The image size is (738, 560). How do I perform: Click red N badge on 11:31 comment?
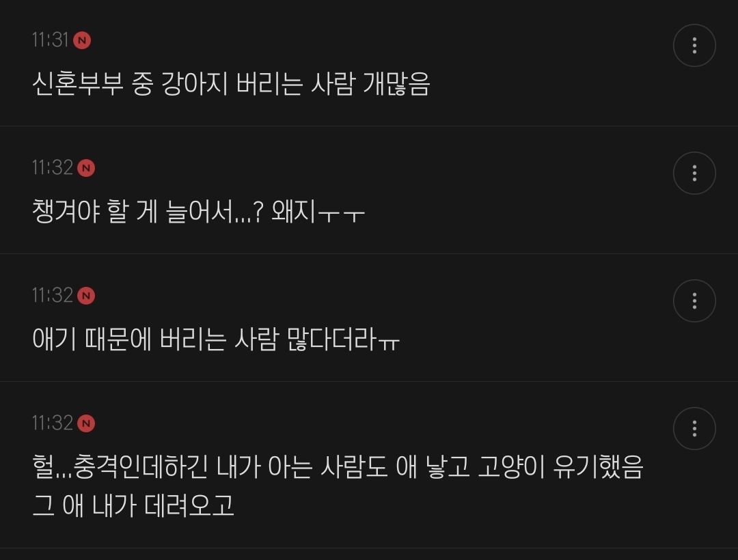(82, 40)
